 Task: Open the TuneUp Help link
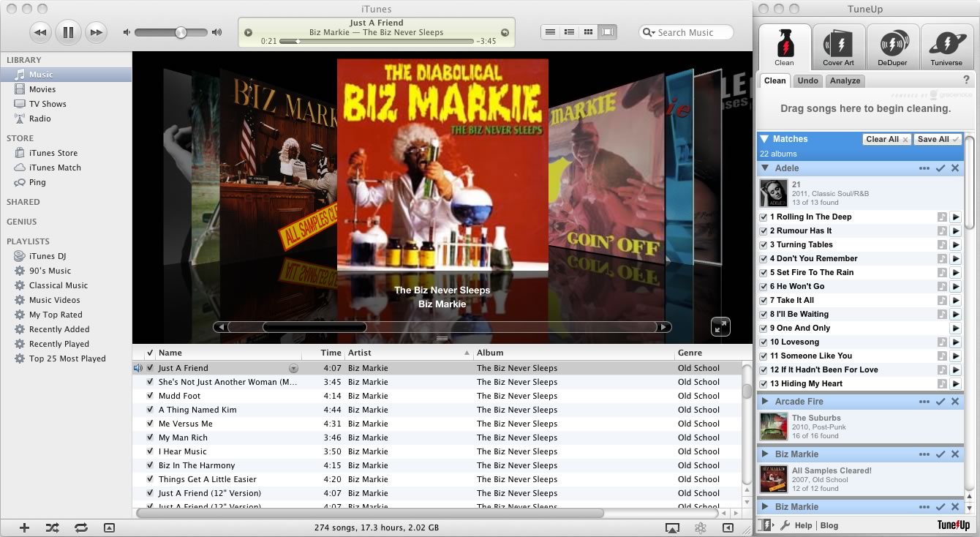[803, 525]
